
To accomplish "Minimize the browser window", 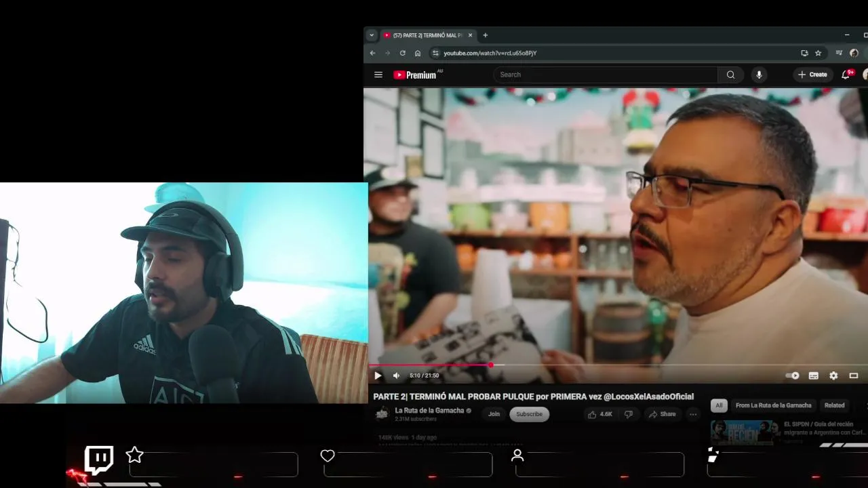I will pyautogui.click(x=847, y=35).
